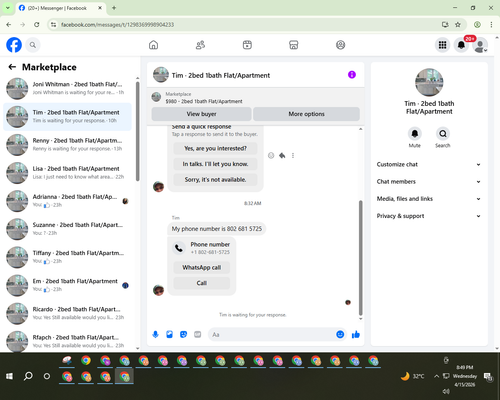The height and width of the screenshot is (400, 500).
Task: Open a new browser tab
Action: tap(114, 8)
